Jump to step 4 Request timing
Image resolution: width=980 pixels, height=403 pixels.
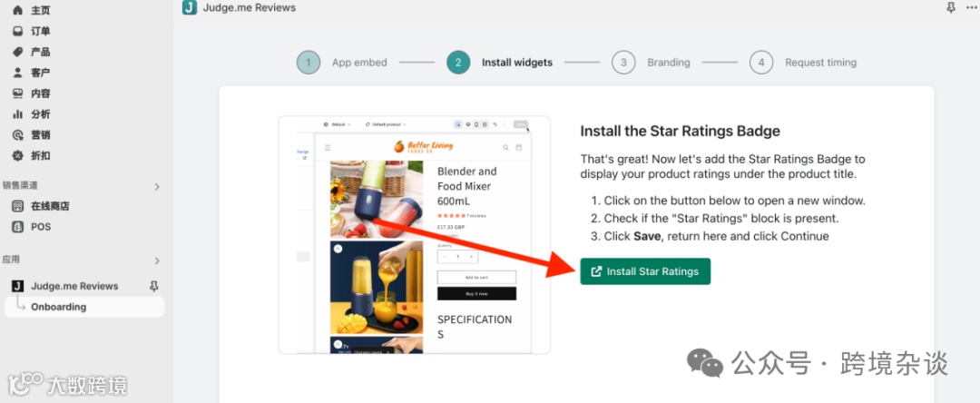803,63
